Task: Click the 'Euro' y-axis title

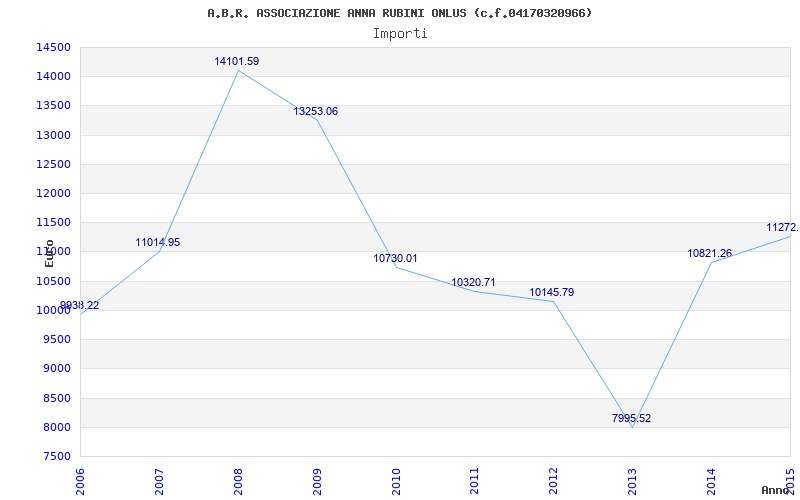Action: coord(49,253)
